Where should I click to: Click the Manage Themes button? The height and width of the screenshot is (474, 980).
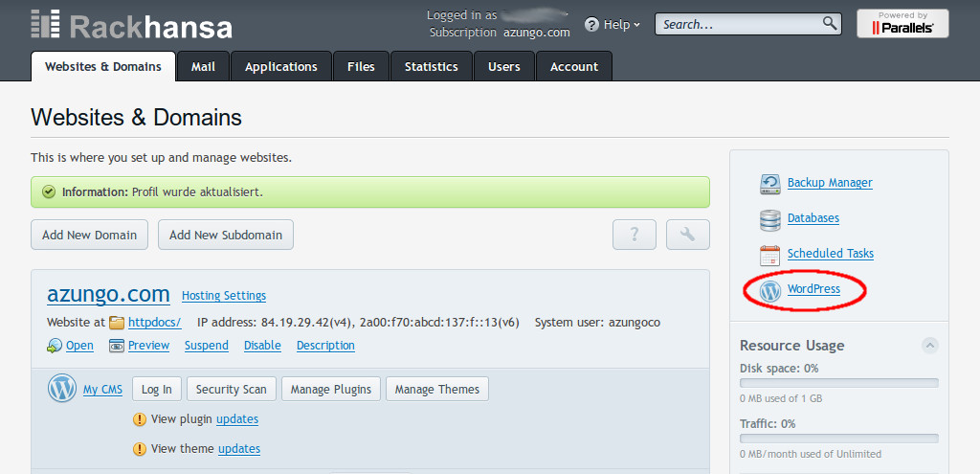coord(436,389)
